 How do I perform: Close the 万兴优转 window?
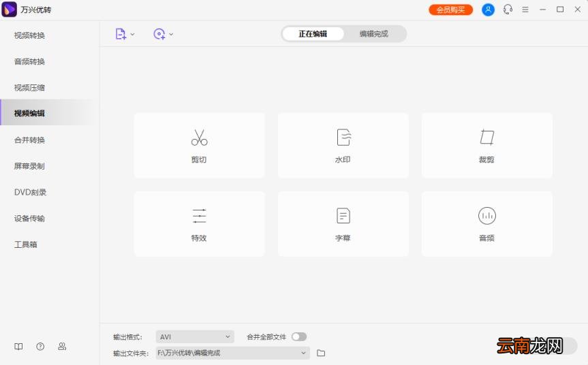point(578,10)
